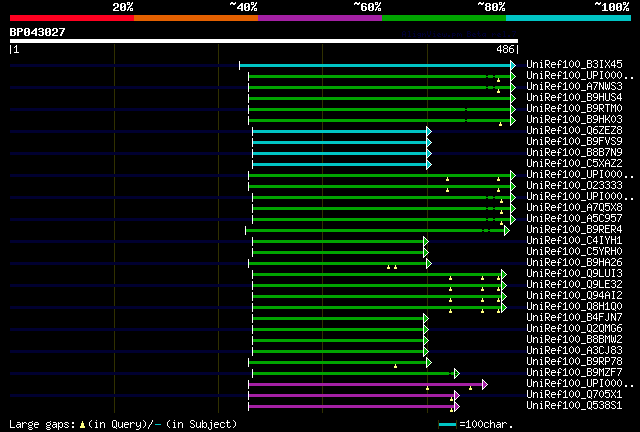Image resolution: width=640 pixels, height=432 pixels.
Task: Click the red 20% legend color segment
Action: click(72, 18)
